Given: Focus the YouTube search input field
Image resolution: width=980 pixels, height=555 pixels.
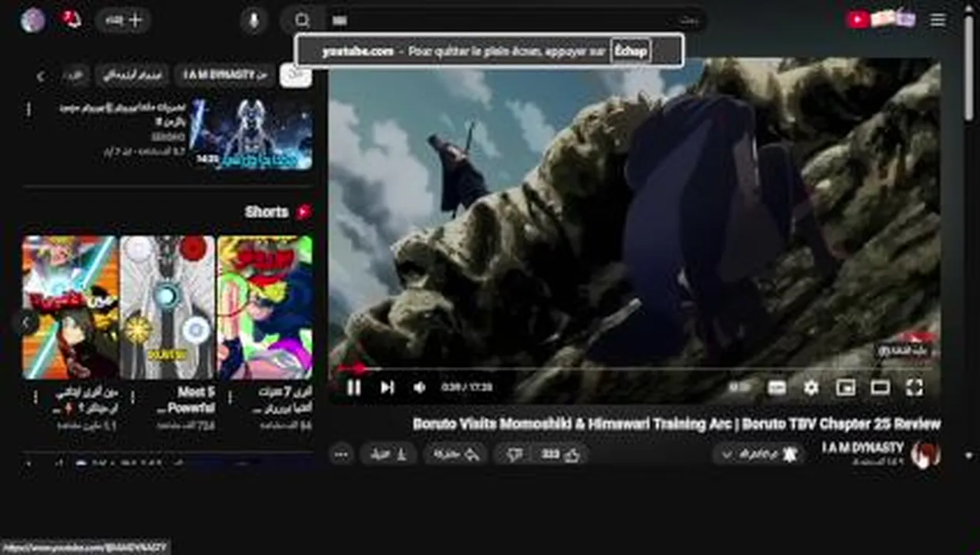Looking at the screenshot, I should click(516, 20).
